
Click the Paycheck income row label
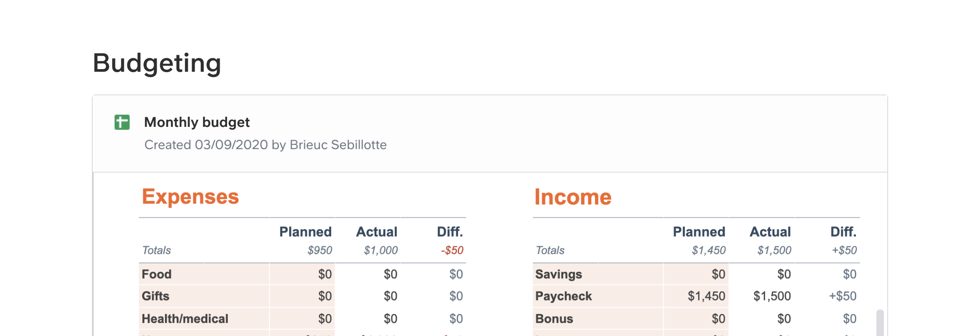563,296
